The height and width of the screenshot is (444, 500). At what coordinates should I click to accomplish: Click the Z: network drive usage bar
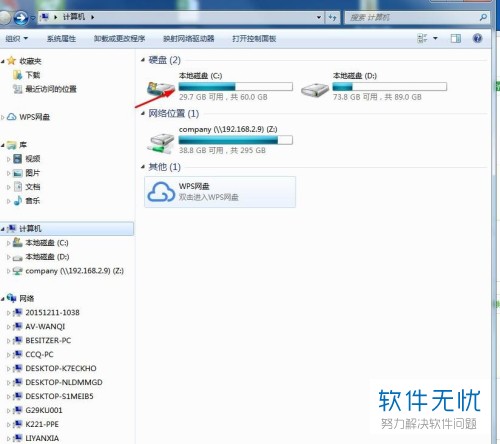point(236,140)
